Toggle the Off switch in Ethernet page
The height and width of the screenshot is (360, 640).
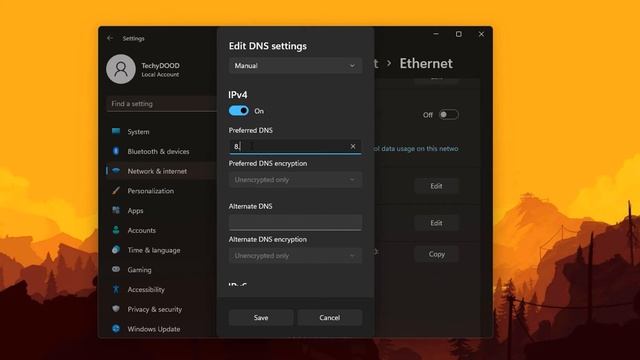(x=449, y=115)
